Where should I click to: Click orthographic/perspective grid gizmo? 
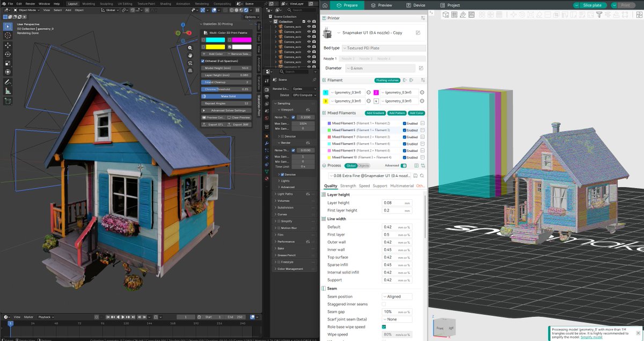pyautogui.click(x=190, y=70)
